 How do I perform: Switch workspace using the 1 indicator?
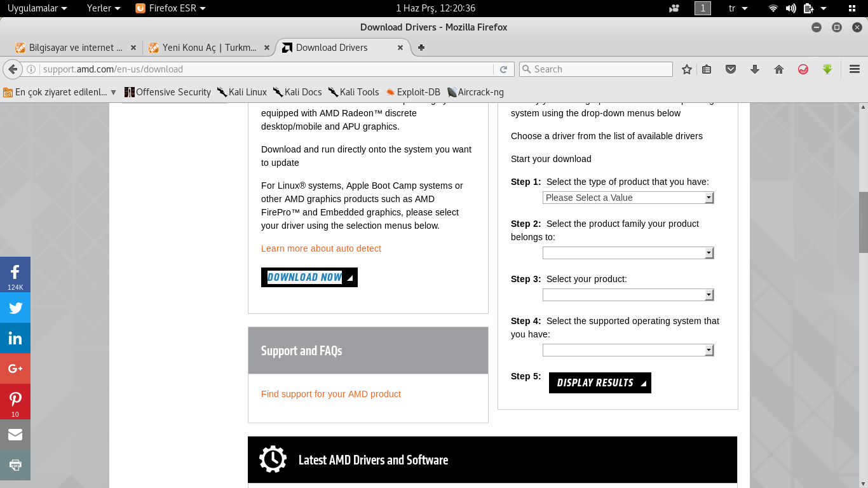tap(703, 8)
